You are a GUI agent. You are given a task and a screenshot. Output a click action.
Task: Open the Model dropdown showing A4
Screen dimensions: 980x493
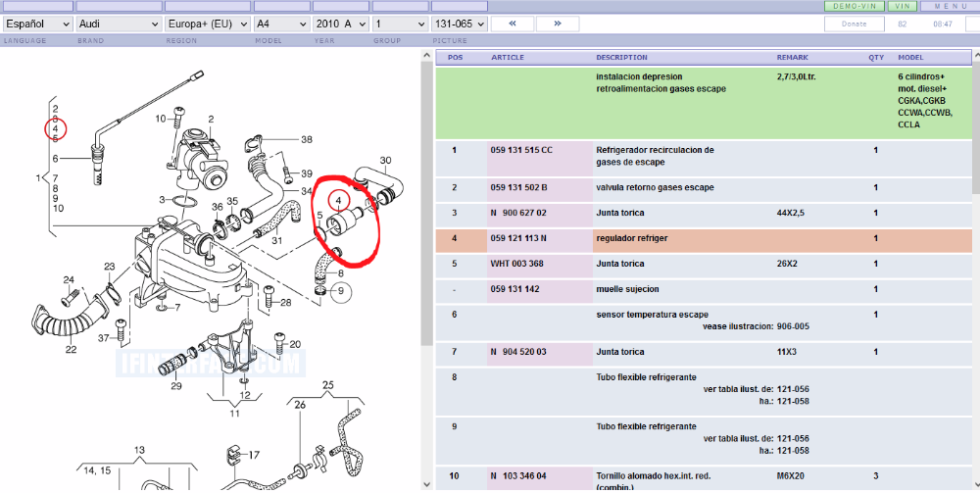click(x=282, y=24)
